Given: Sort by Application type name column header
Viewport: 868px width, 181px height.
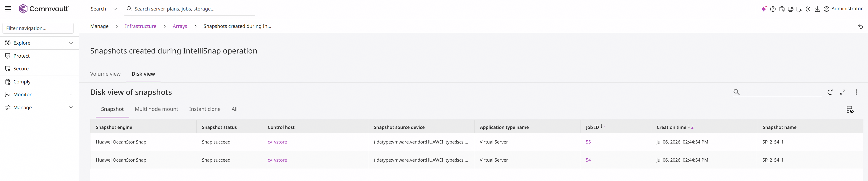Looking at the screenshot, I should 504,127.
